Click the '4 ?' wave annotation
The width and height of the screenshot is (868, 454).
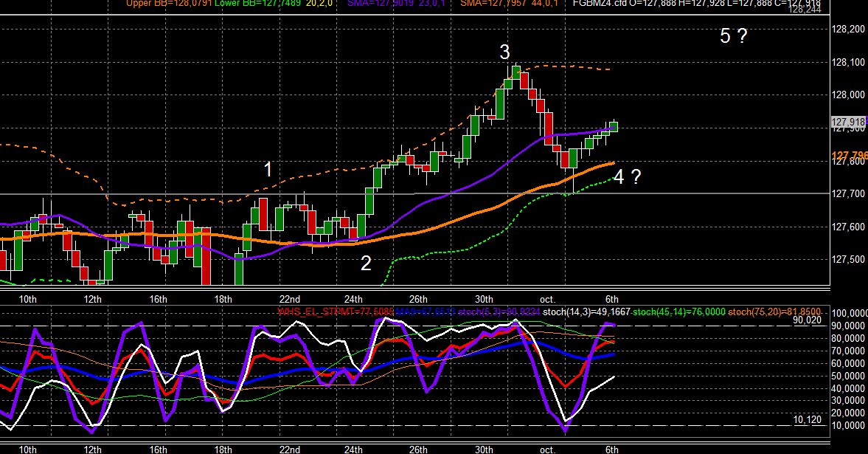pyautogui.click(x=627, y=177)
